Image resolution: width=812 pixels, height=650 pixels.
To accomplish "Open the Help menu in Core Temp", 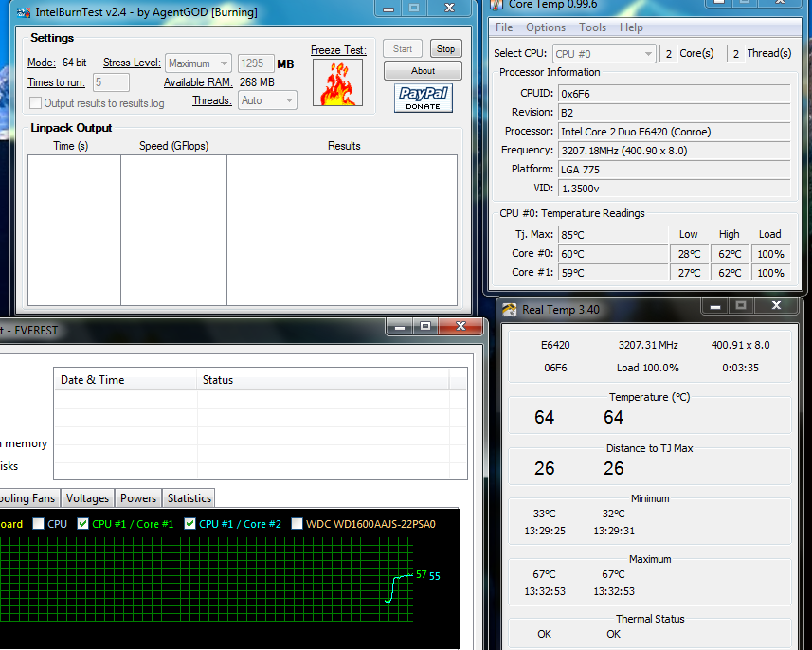I will tap(631, 27).
